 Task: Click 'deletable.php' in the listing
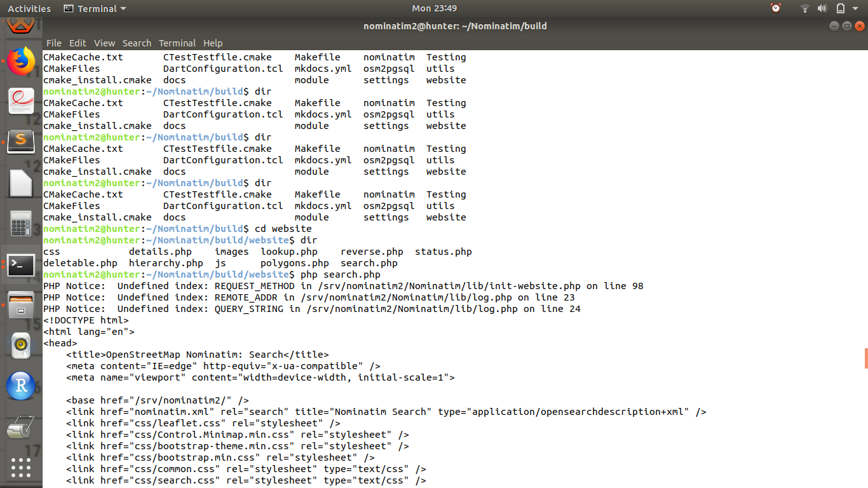point(80,263)
